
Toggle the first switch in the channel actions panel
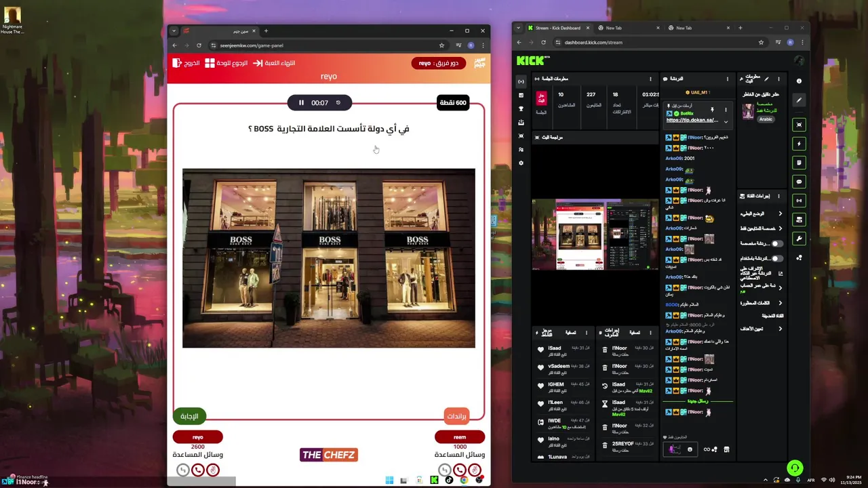[x=777, y=243]
